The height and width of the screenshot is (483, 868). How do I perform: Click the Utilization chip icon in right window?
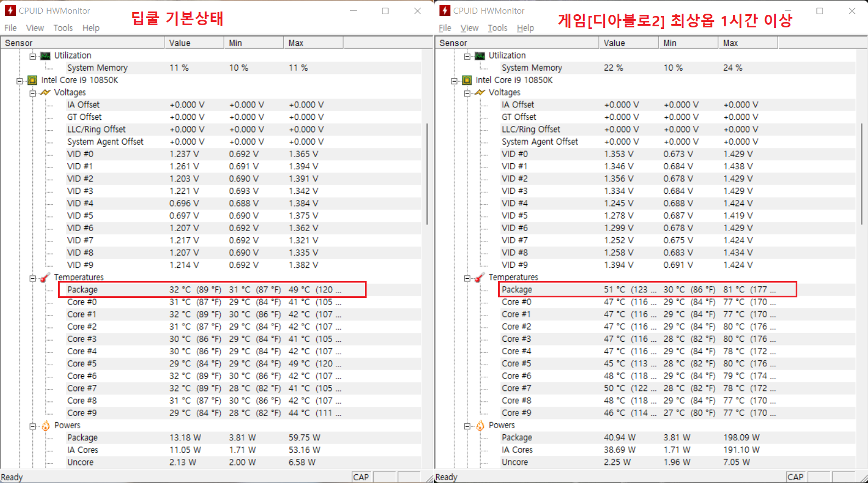480,56
